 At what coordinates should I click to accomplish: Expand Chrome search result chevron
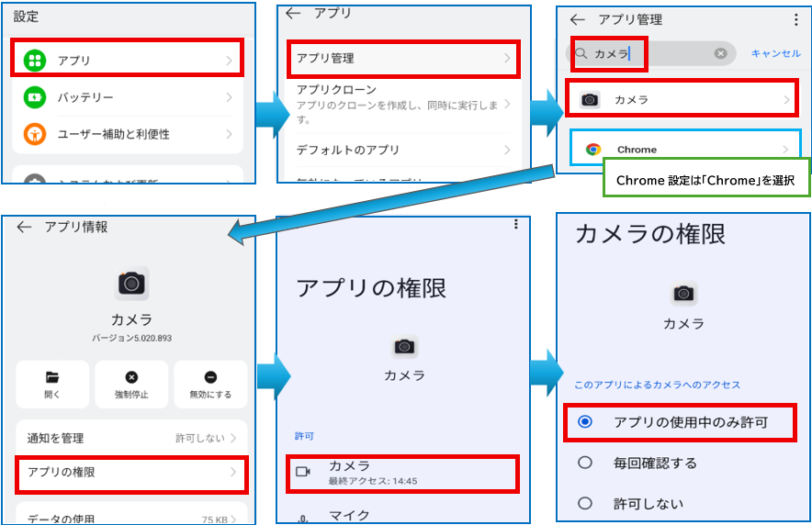click(785, 150)
